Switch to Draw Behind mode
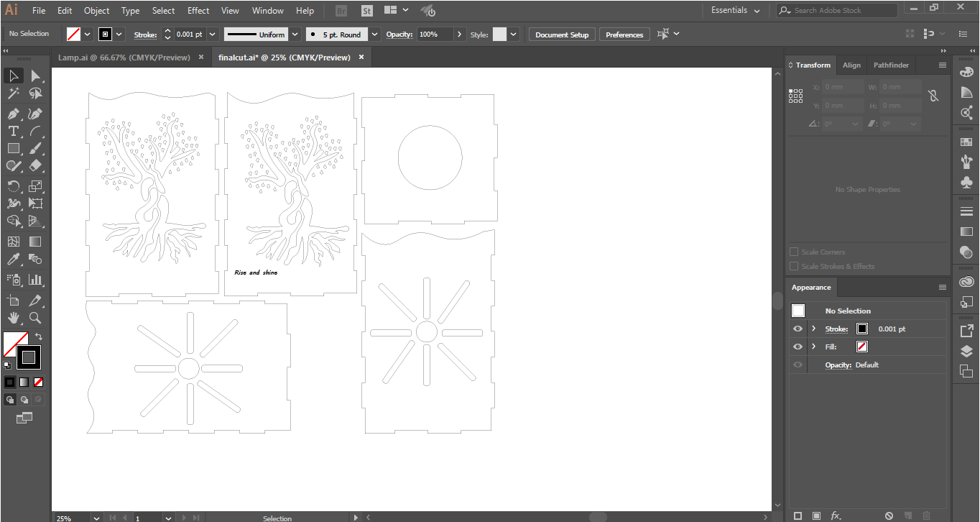The height and width of the screenshot is (522, 980). (24, 399)
